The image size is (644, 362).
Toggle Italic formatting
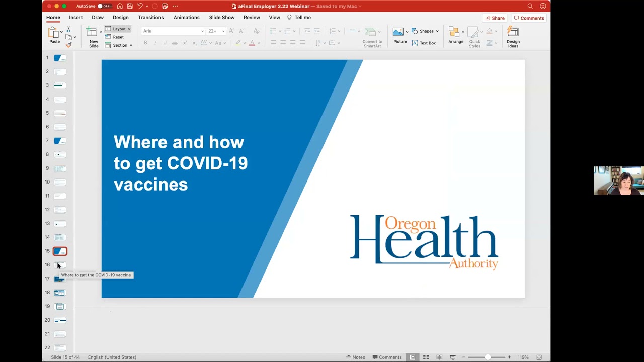click(155, 43)
